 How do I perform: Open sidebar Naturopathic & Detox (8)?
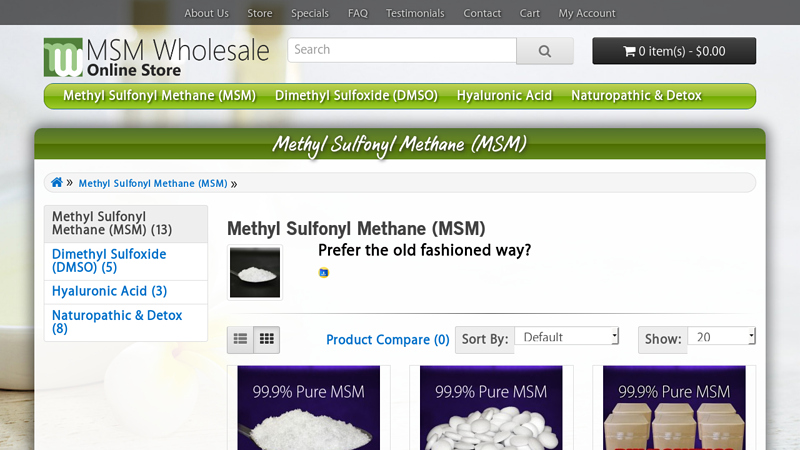(x=126, y=322)
